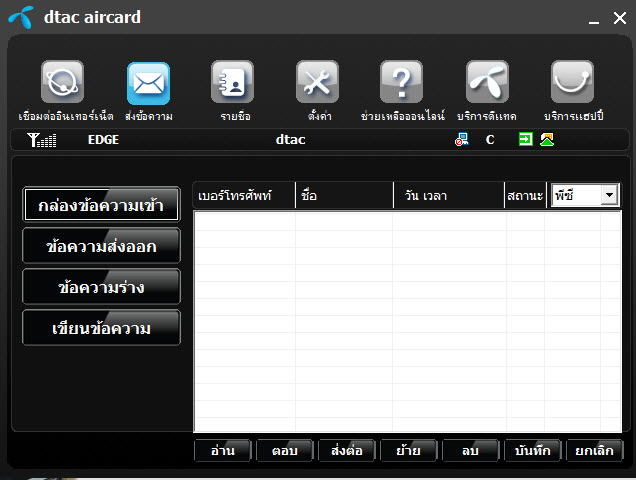Image resolution: width=636 pixels, height=480 pixels.
Task: Sort by the ชื่อ name column header
Action: point(344,196)
